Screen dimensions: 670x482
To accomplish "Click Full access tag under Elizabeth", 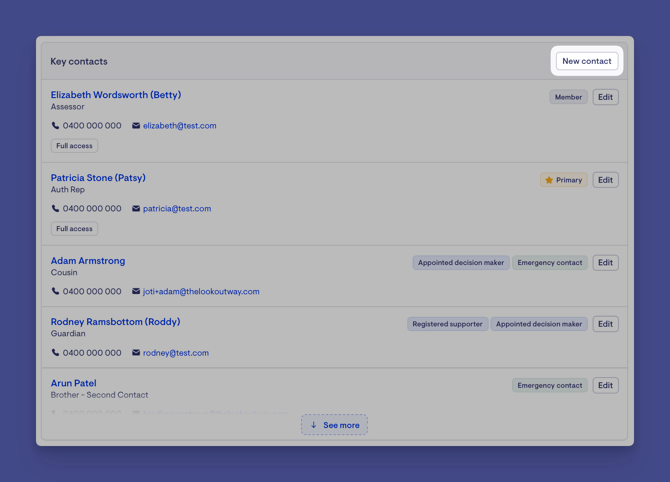I will 74,146.
